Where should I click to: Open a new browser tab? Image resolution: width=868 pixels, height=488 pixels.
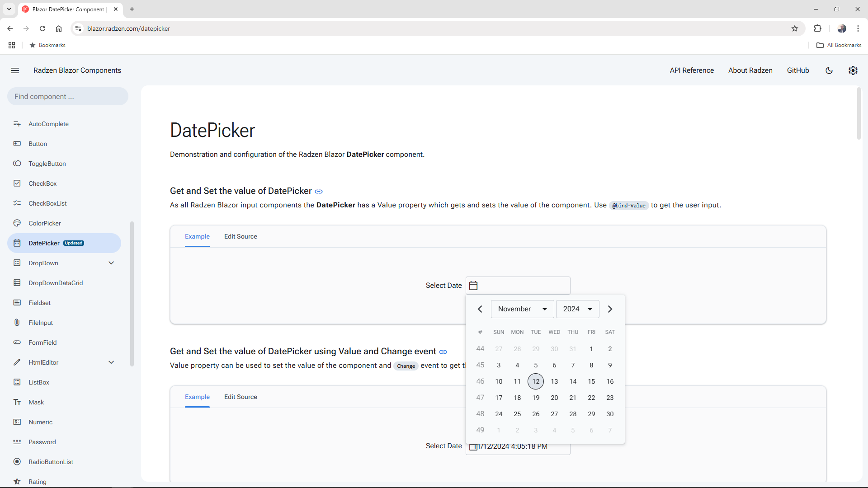pos(132,9)
